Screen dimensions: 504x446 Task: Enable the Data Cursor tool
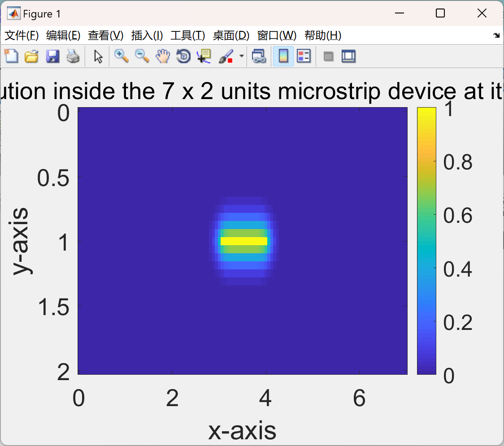(204, 56)
